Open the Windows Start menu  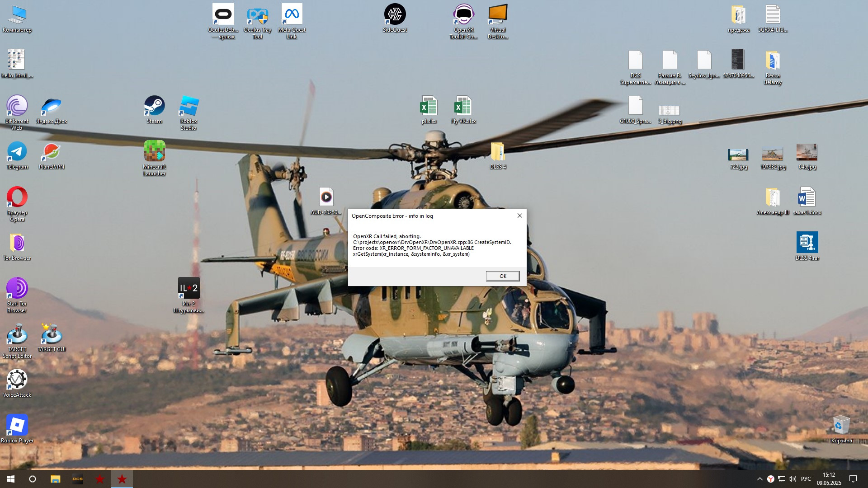tap(11, 479)
